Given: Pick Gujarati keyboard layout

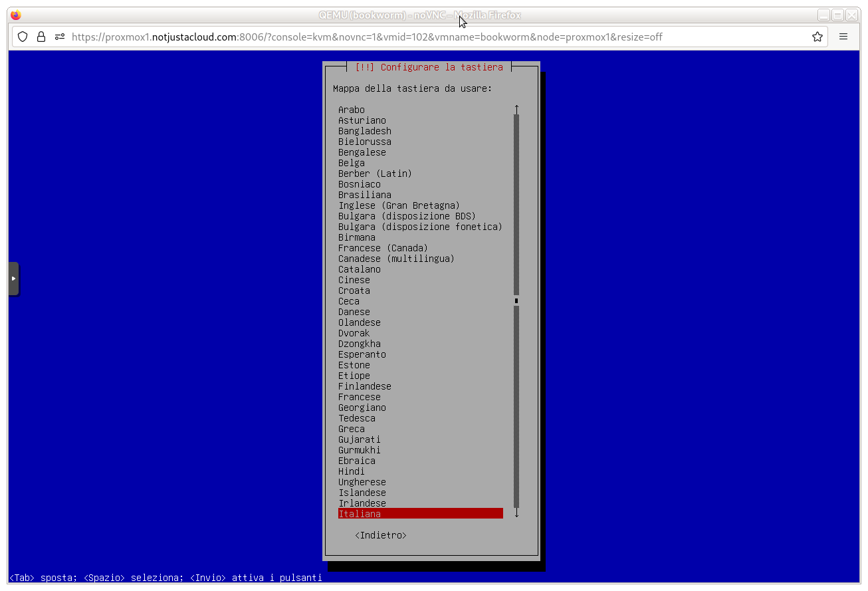Looking at the screenshot, I should (360, 439).
